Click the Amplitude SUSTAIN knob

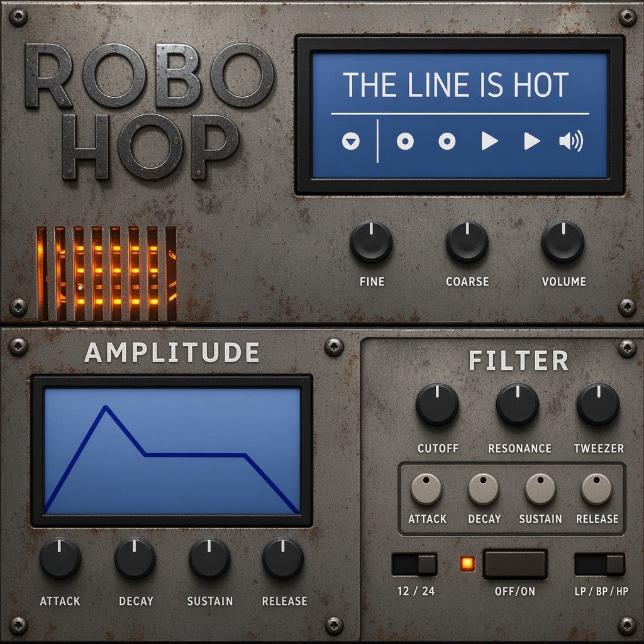pos(209,558)
